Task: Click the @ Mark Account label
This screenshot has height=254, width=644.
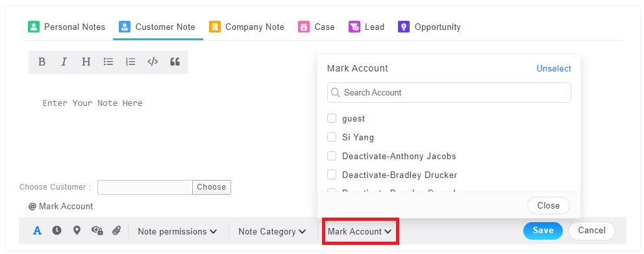Action: tap(61, 207)
